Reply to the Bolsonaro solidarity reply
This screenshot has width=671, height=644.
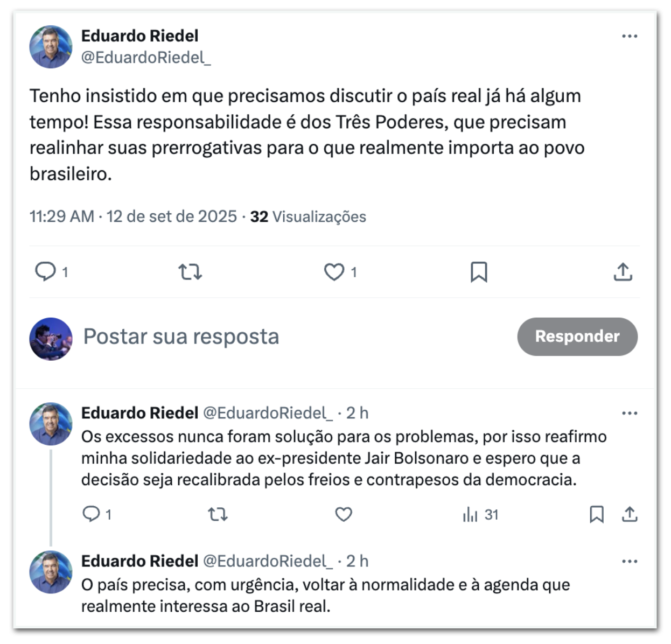pos(91,514)
